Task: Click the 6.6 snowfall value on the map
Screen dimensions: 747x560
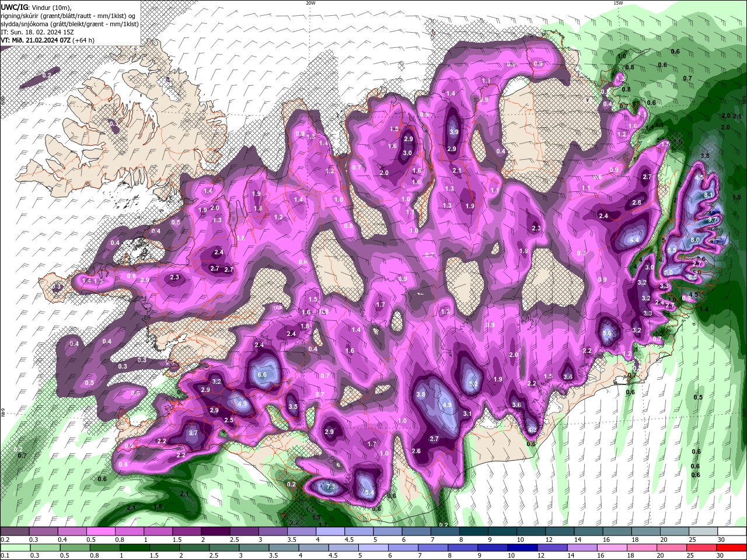Action: point(262,374)
